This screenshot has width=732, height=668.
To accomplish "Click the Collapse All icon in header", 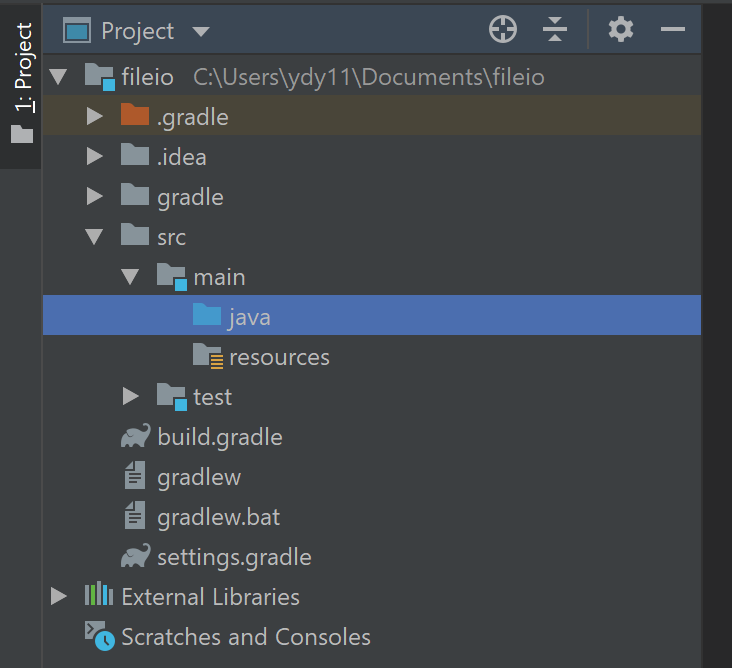I will click(x=555, y=29).
